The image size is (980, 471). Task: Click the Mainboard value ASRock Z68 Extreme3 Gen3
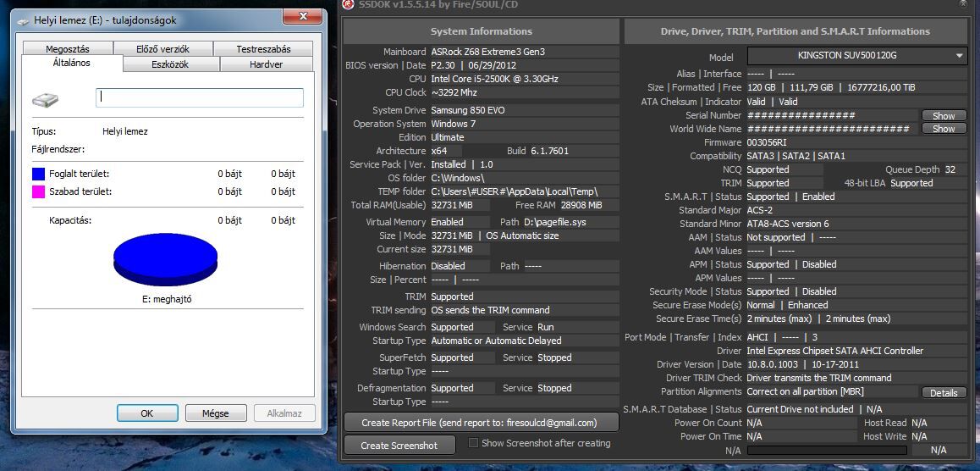coord(487,52)
